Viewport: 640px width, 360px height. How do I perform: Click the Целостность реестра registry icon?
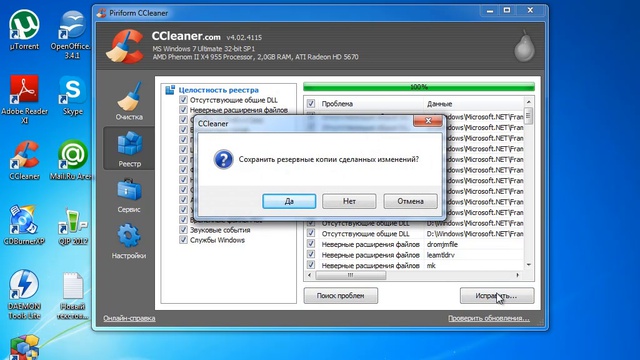(170, 90)
